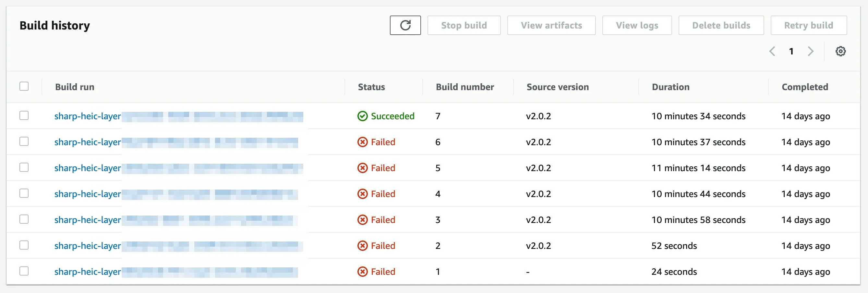Go to next page arrow
This screenshot has height=293, width=868.
[x=810, y=51]
